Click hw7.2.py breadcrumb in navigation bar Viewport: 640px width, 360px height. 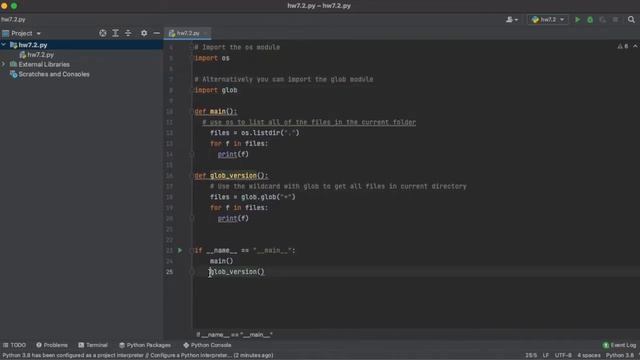[13, 20]
